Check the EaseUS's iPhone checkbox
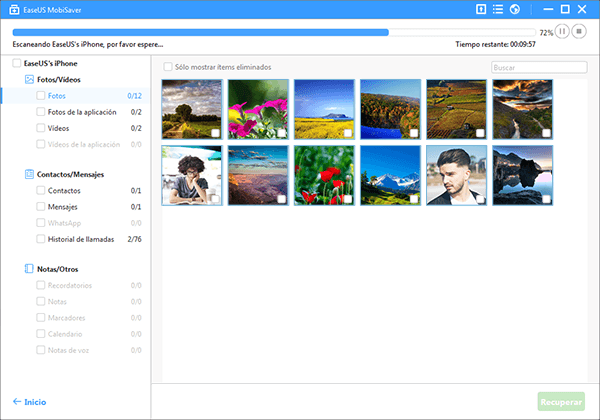 [16, 63]
